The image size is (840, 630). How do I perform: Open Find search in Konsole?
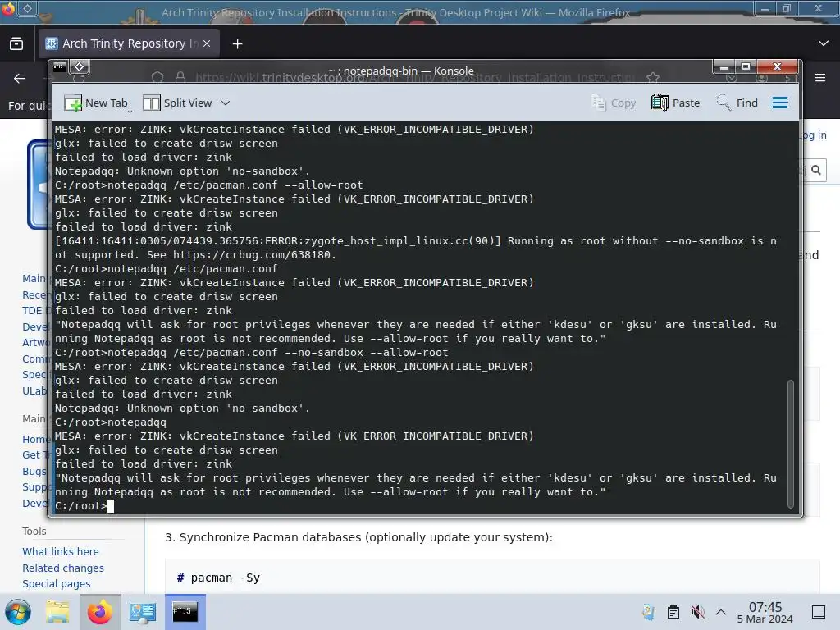pyautogui.click(x=737, y=103)
